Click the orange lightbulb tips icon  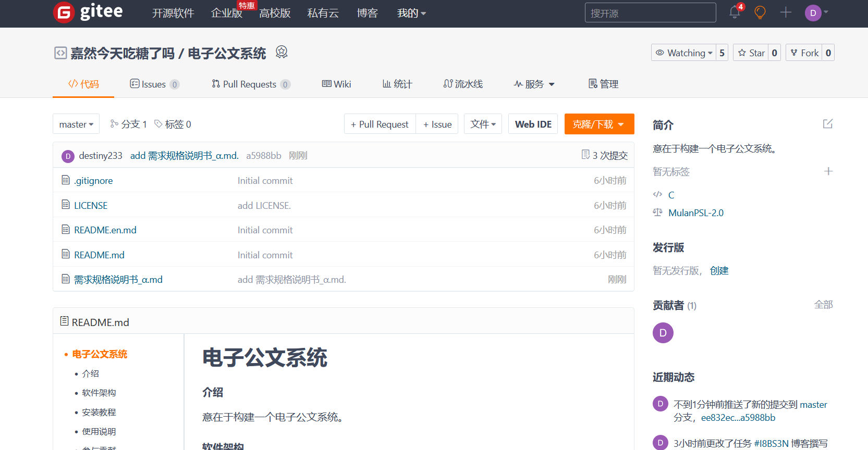pyautogui.click(x=760, y=12)
